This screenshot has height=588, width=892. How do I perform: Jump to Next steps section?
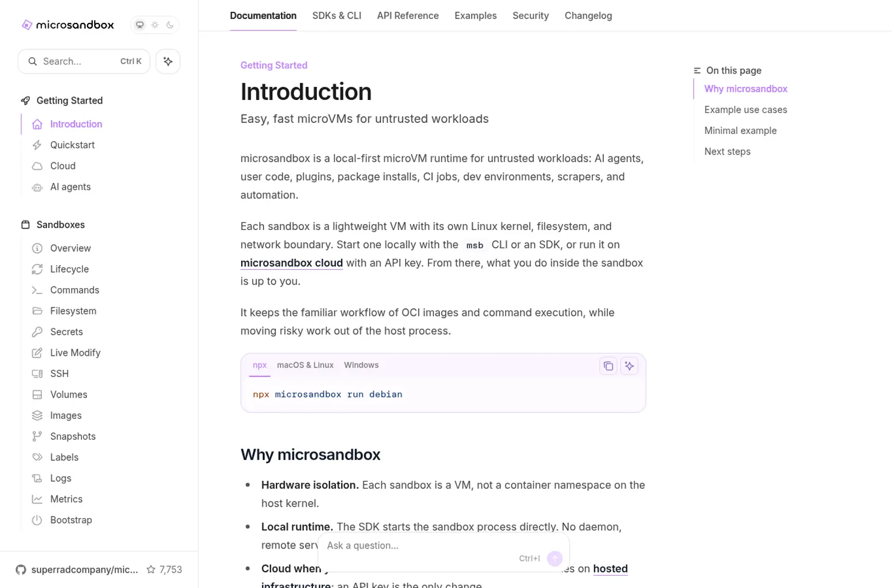point(727,152)
